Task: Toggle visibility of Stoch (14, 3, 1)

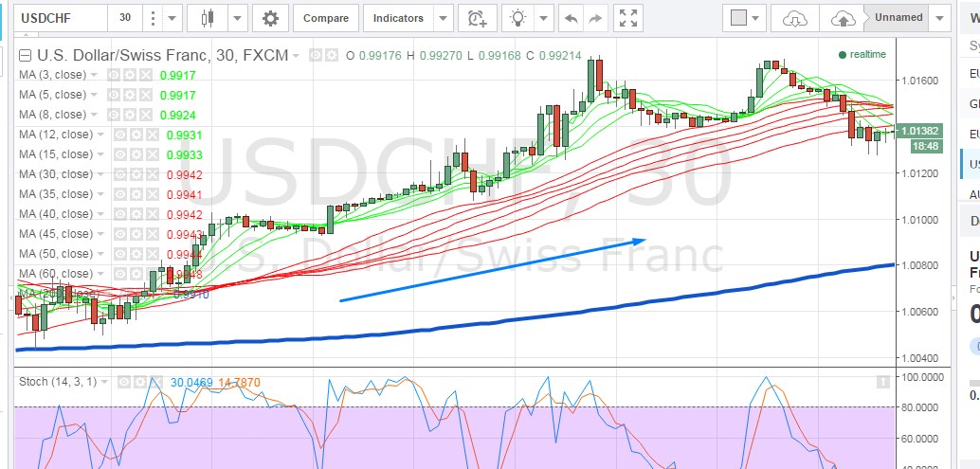Action: point(124,382)
